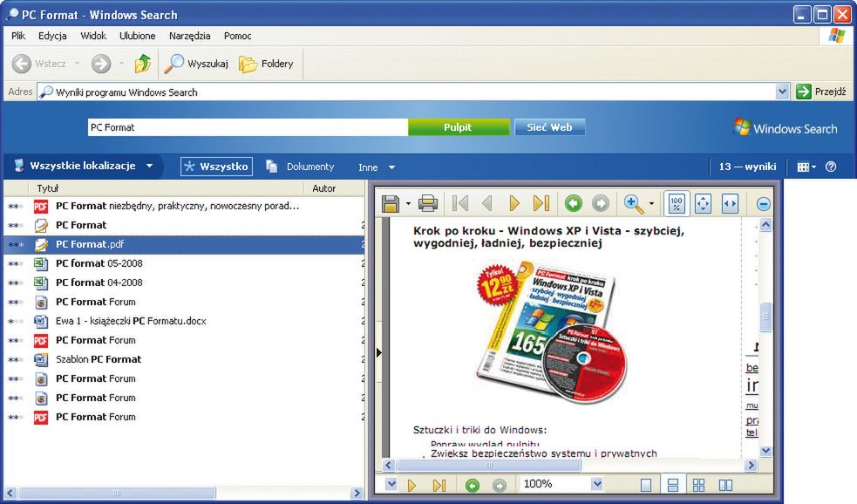
Task: Go to previous page in preview toolbar
Action: 487,204
